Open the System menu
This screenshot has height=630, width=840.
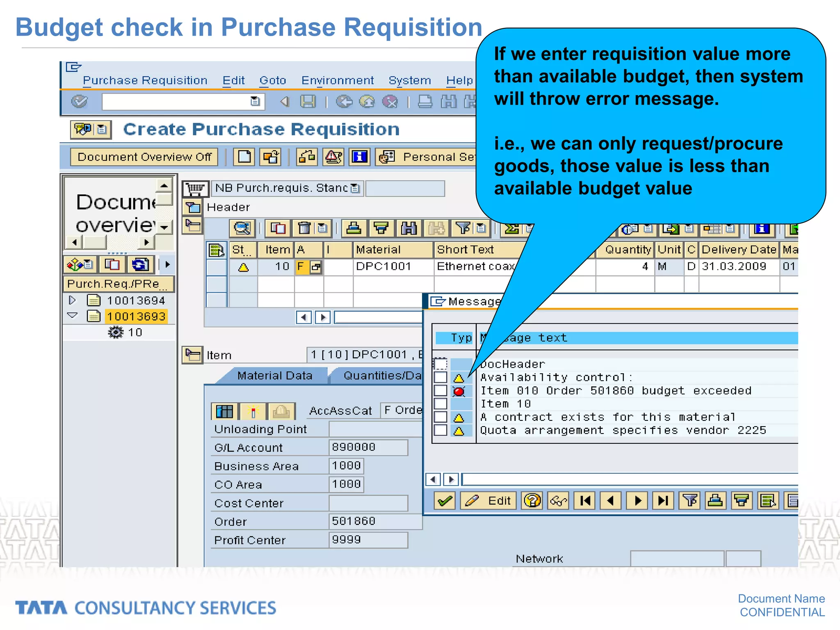coord(410,80)
